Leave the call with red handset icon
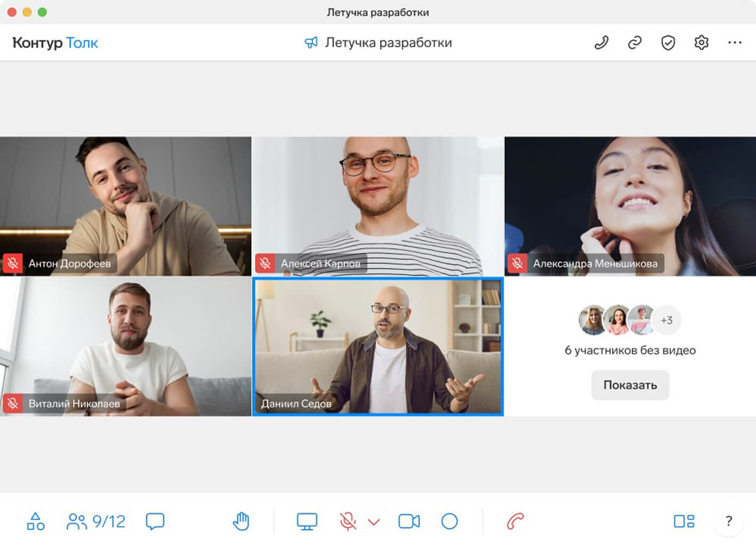756x550 pixels. (515, 521)
